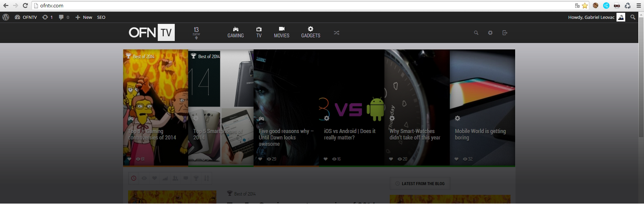Open Top 5 Smartphones of 2014 tile
Viewport: 644px width, 215px height.
221,107
